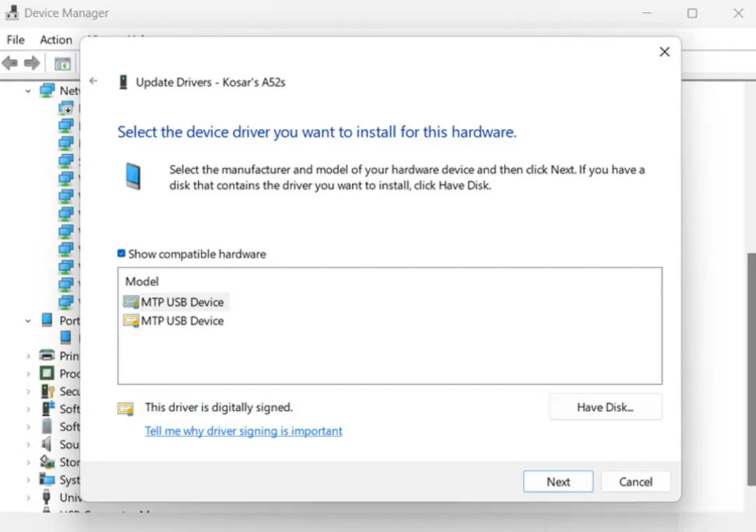The image size is (756, 532).
Task: Expand the Sound controllers tree node
Action: 28,444
